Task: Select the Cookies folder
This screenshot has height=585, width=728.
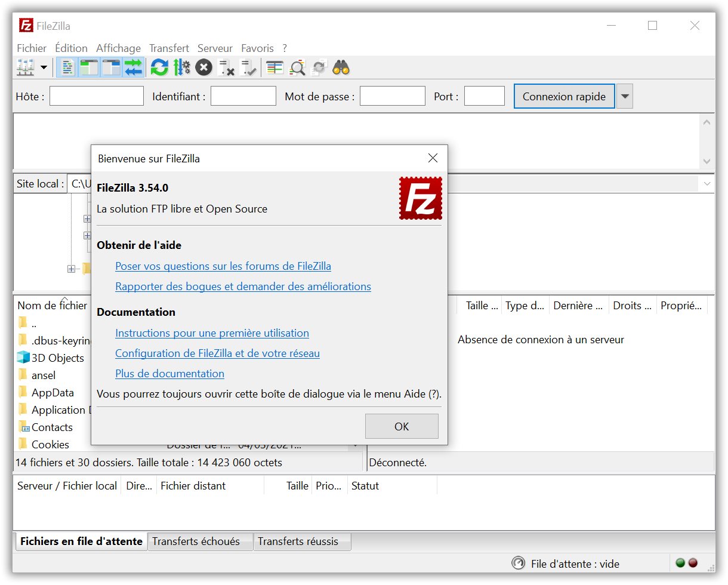Action: [50, 445]
